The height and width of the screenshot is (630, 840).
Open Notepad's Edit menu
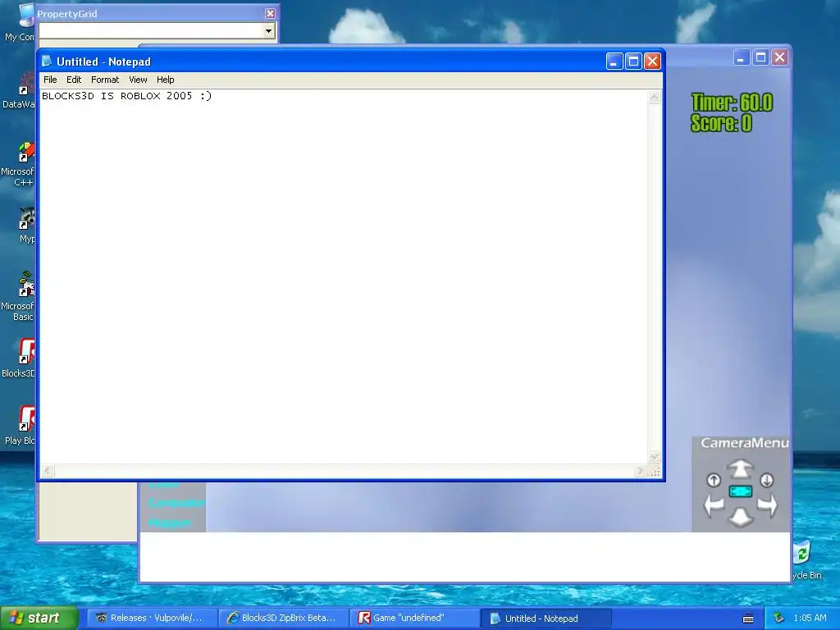tap(73, 80)
